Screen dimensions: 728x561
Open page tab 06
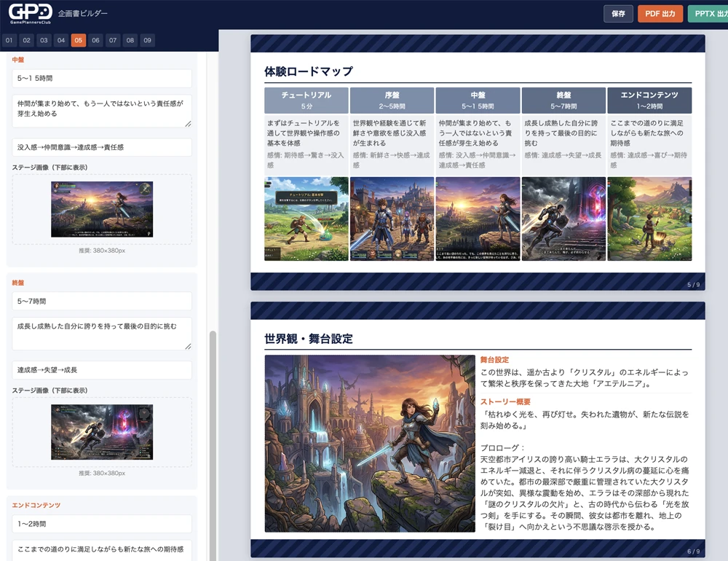point(95,40)
